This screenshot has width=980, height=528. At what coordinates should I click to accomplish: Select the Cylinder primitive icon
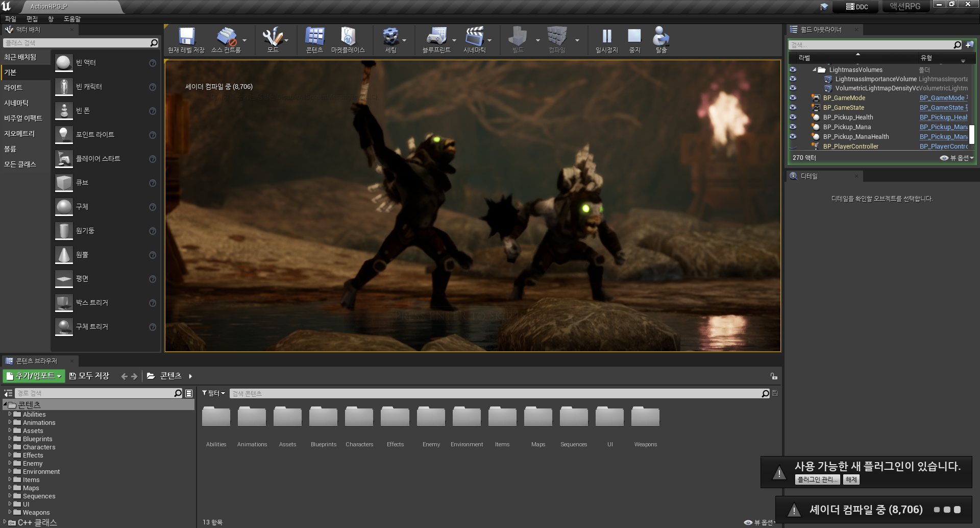click(x=64, y=231)
